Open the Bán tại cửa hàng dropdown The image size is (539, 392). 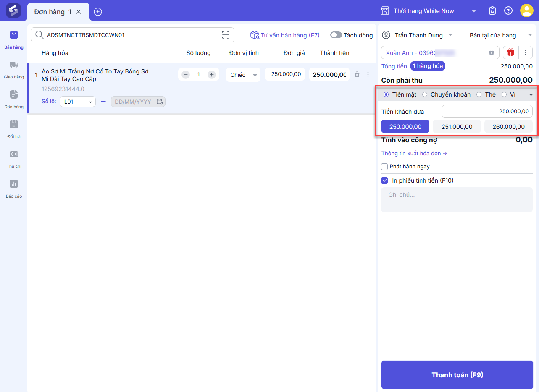(530, 35)
